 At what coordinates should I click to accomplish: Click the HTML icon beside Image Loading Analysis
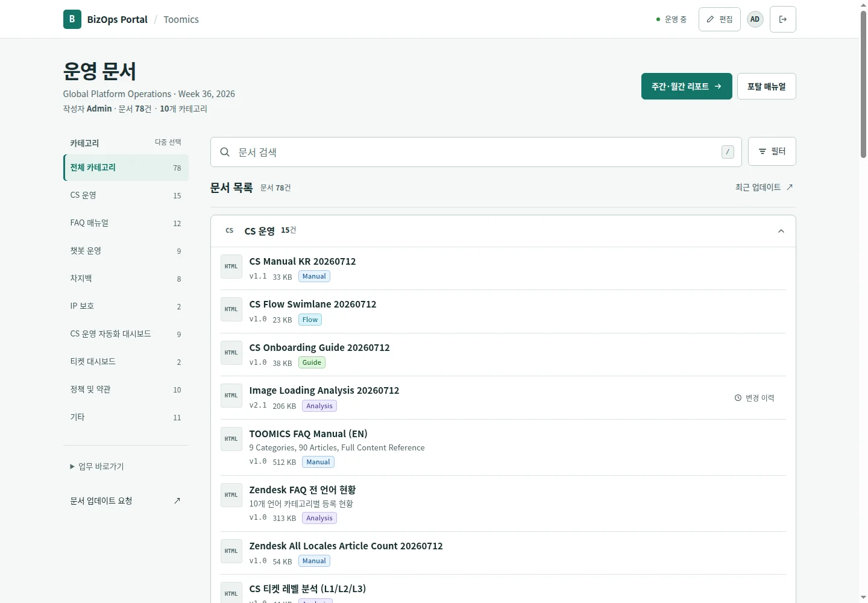click(x=231, y=396)
